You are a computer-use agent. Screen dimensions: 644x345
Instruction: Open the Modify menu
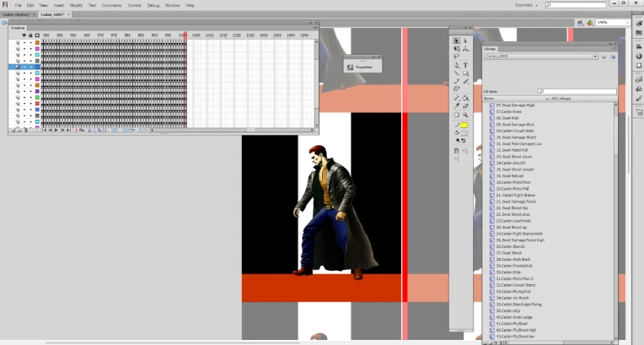pos(76,5)
